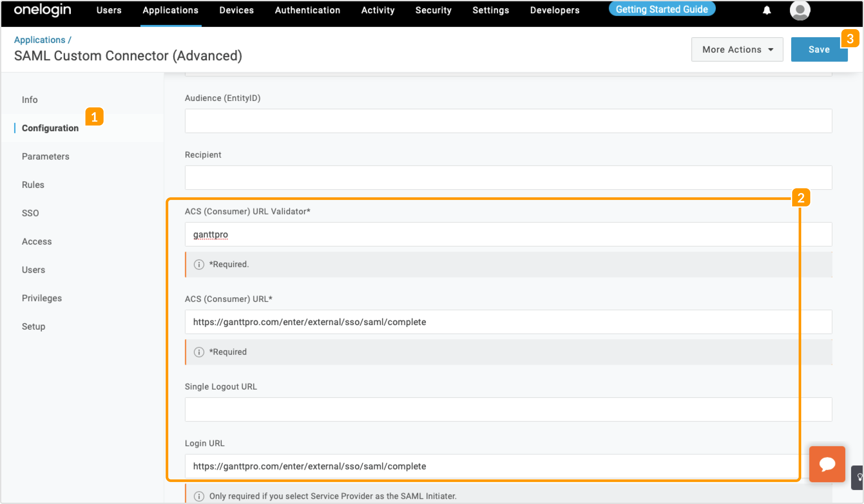Click the OneLogin logo
The height and width of the screenshot is (504, 864).
click(42, 10)
